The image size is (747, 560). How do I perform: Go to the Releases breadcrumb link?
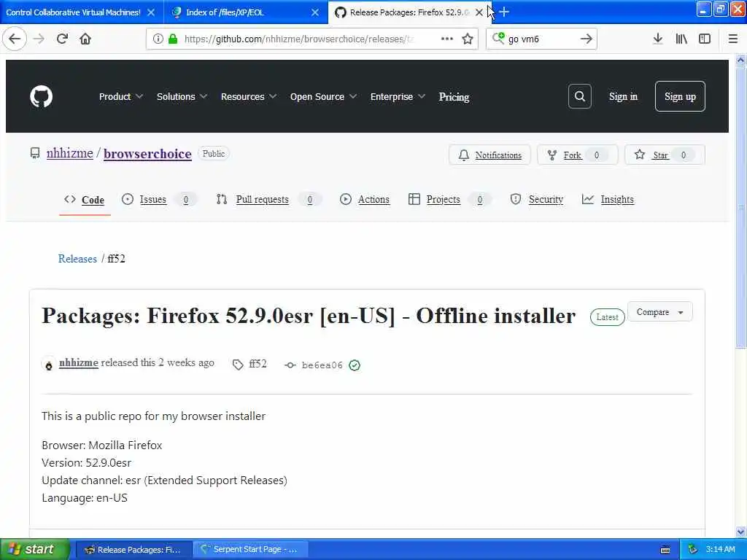click(x=77, y=259)
